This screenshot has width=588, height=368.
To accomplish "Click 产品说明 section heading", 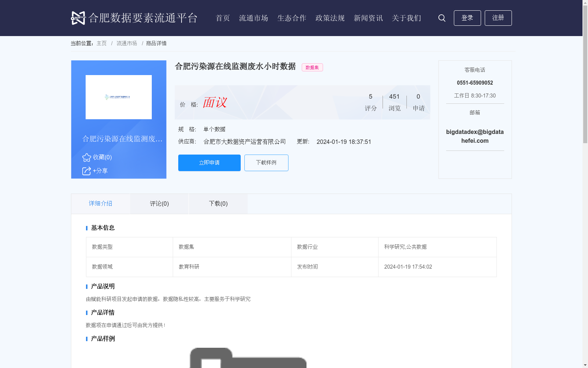I will pos(103,287).
